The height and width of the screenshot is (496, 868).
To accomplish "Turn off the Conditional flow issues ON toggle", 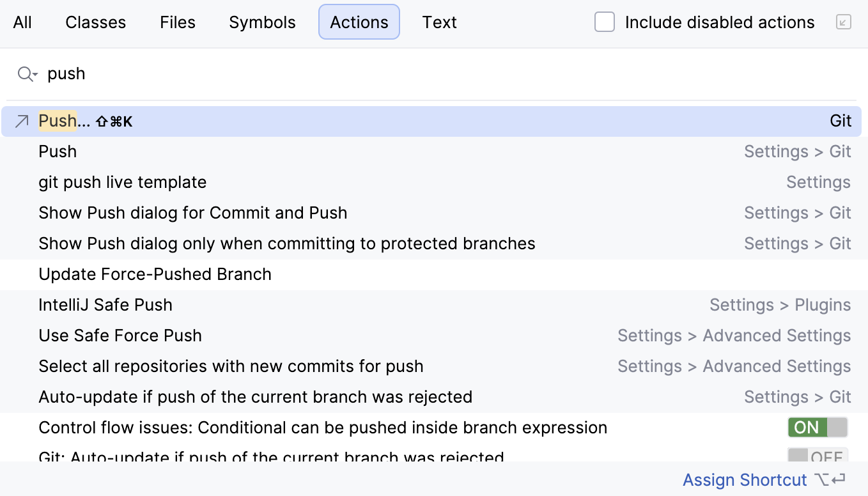I will (818, 427).
